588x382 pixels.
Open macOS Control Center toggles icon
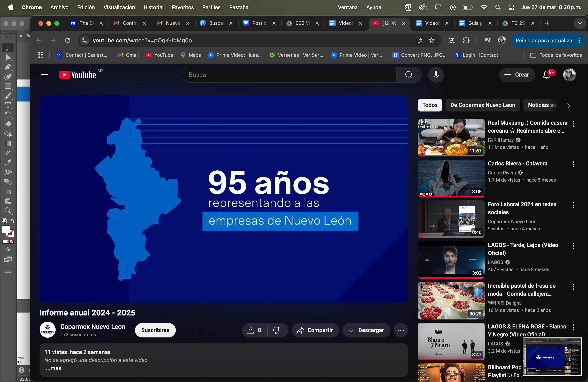pos(511,7)
